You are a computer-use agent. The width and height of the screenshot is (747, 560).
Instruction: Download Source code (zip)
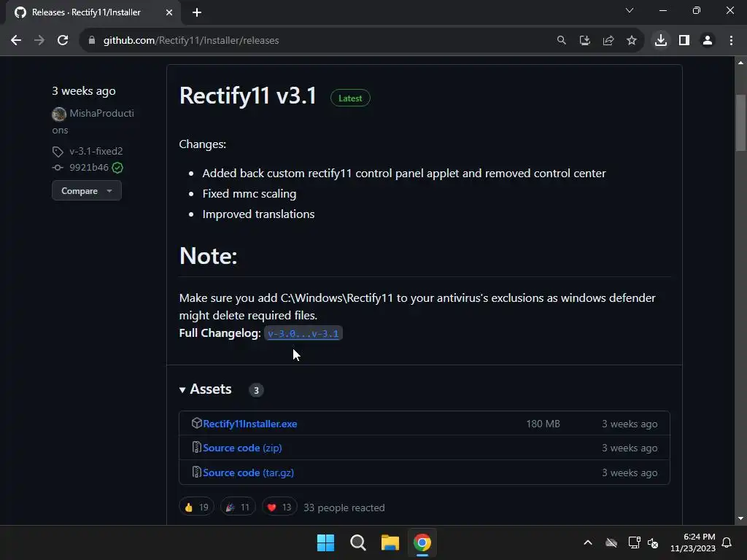click(242, 448)
